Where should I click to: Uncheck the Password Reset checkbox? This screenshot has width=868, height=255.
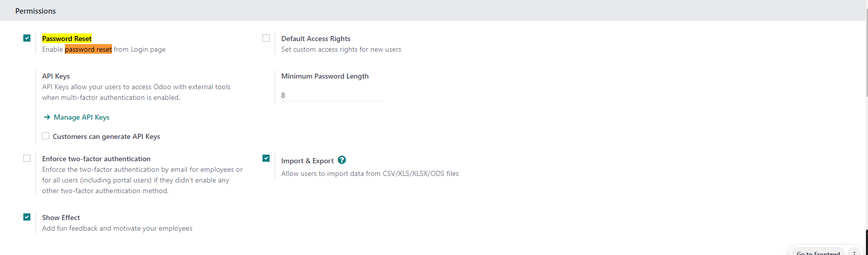pyautogui.click(x=27, y=38)
